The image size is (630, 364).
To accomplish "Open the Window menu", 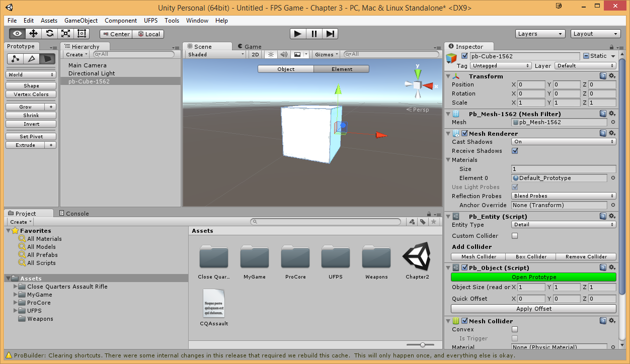I will 197,21.
